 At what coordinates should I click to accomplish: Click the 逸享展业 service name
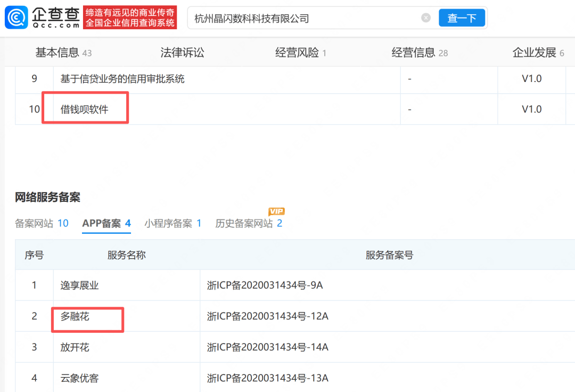pyautogui.click(x=79, y=285)
